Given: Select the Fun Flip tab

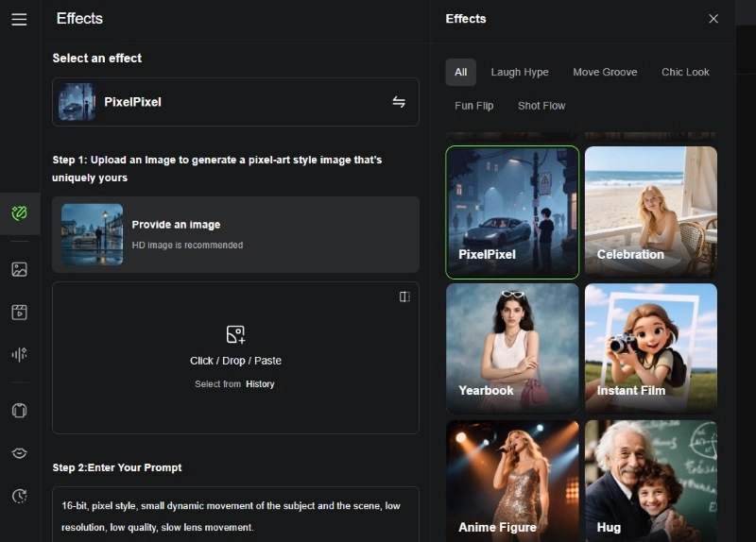Looking at the screenshot, I should pyautogui.click(x=474, y=106).
